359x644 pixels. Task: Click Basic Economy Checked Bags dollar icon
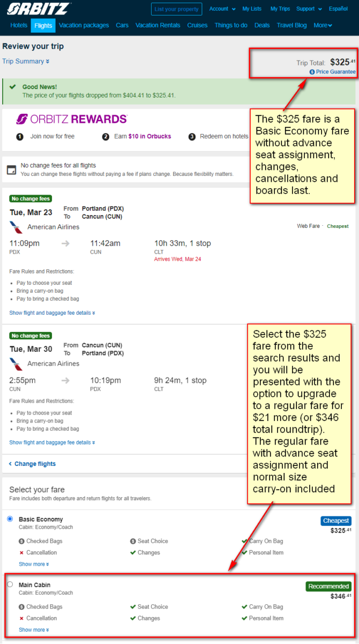(x=21, y=542)
